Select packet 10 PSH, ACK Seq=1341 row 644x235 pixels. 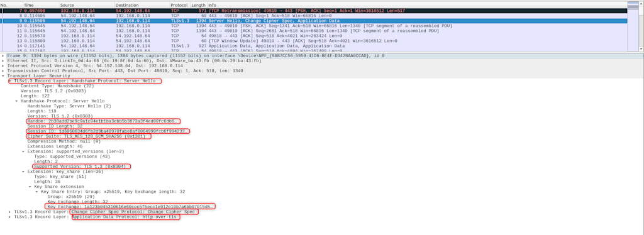click(314, 26)
